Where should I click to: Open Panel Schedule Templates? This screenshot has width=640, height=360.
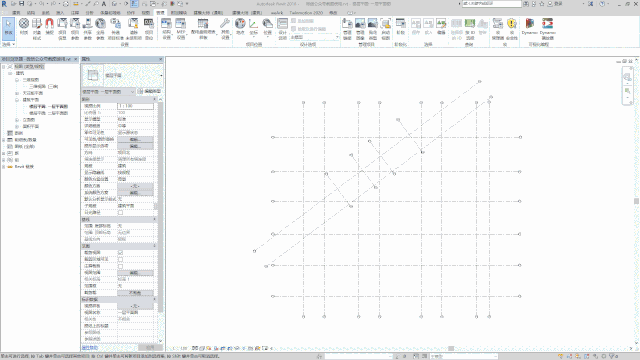tap(203, 29)
